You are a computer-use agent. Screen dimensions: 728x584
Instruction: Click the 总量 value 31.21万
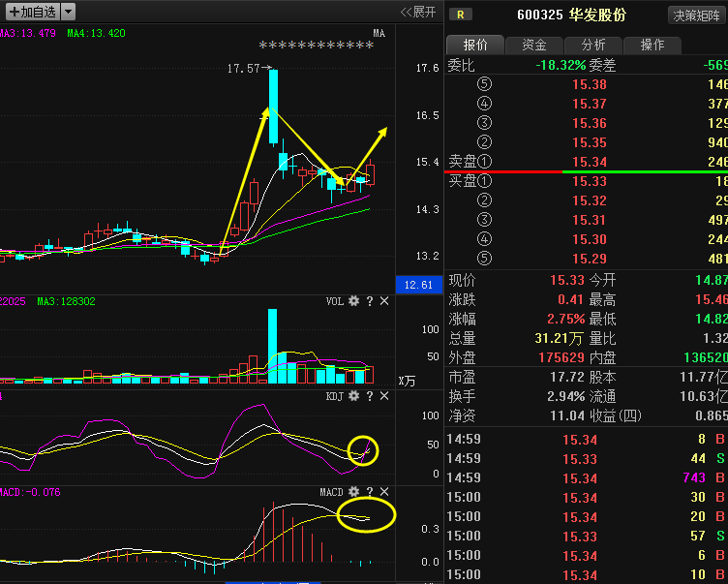point(559,338)
